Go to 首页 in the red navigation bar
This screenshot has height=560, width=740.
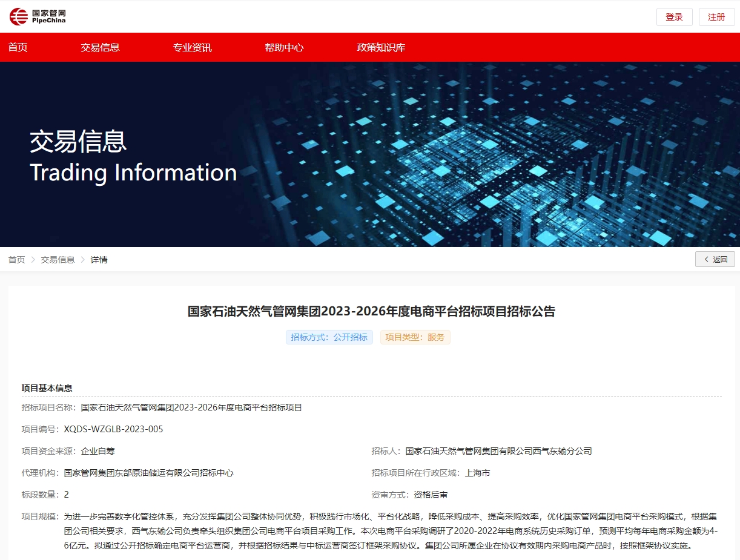coord(18,47)
